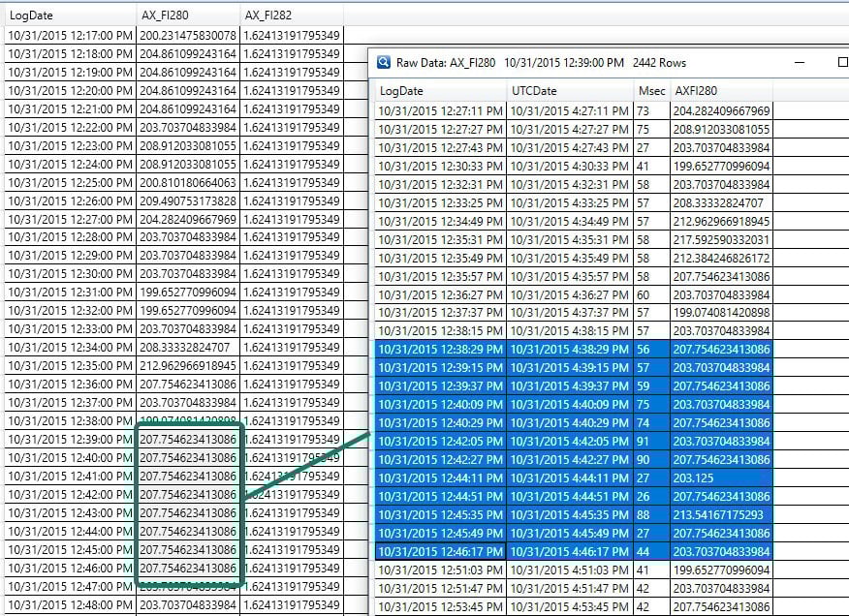Select focused cell 10/31/2015 12:46:17 PM

pos(440,552)
